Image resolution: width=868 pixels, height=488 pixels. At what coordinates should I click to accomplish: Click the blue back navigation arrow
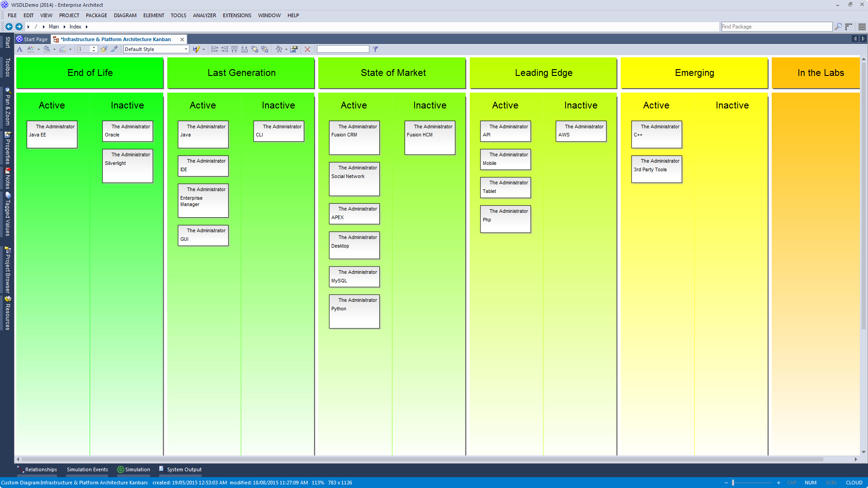[x=9, y=27]
